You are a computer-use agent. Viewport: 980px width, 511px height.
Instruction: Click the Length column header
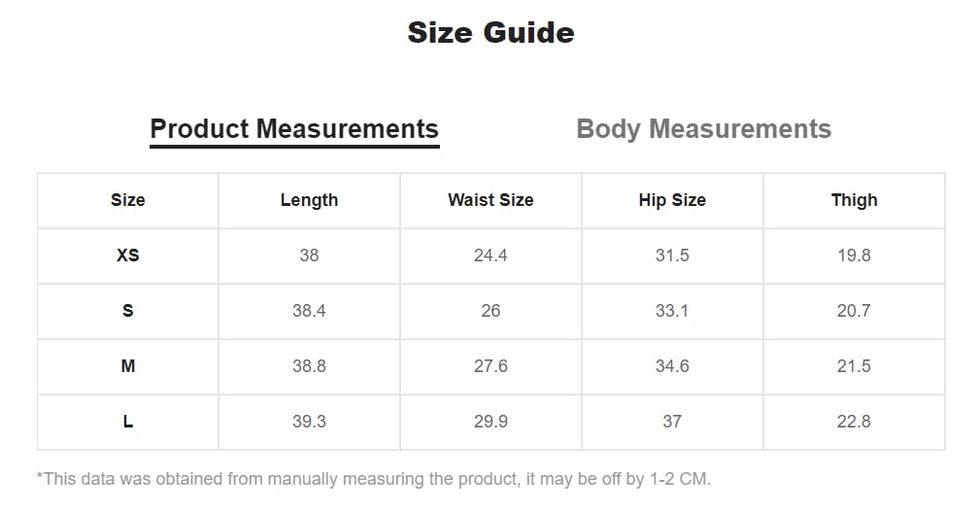tap(309, 200)
